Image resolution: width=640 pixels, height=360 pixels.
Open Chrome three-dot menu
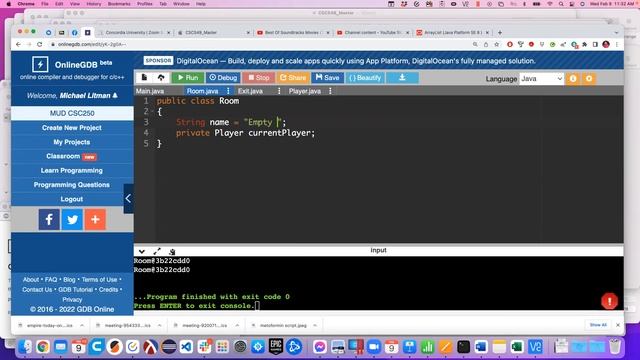[617, 44]
